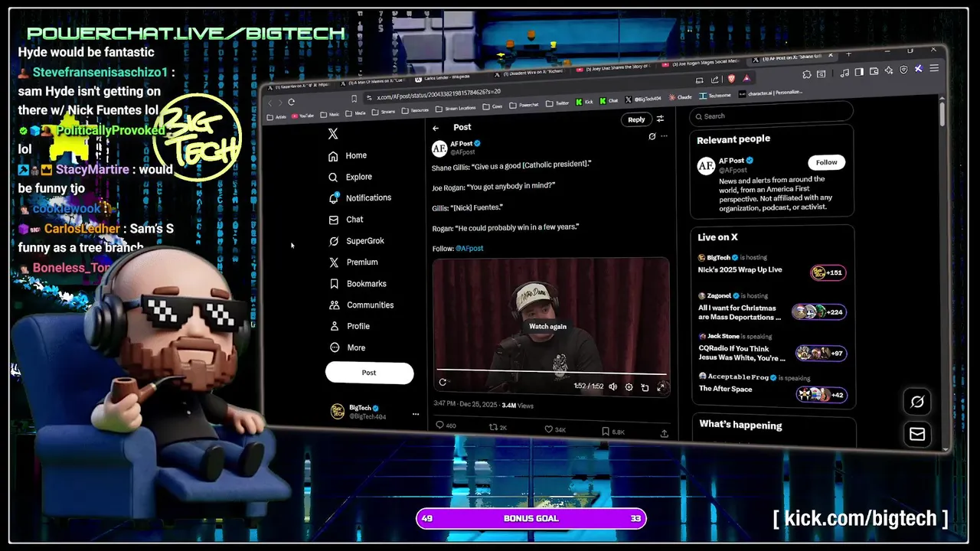Viewport: 980px width, 551px height.
Task: Open the Stream Locations bookmarks folder
Action: pos(456,108)
